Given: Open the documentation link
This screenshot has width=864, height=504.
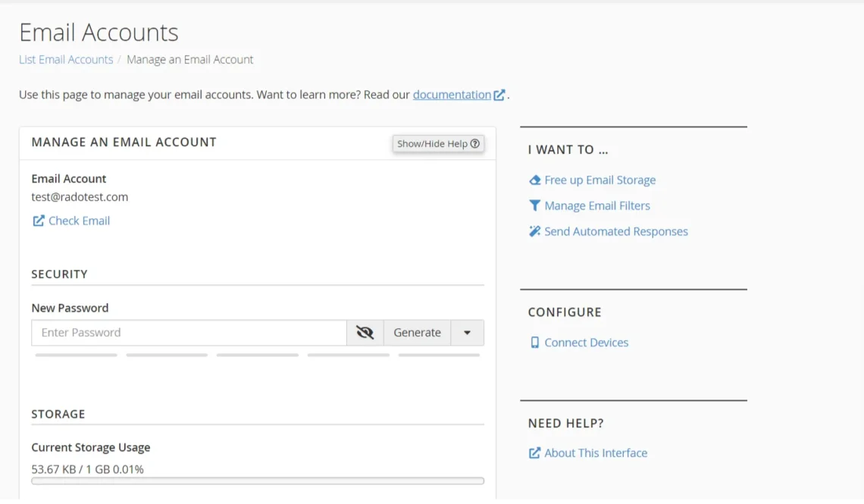Looking at the screenshot, I should pyautogui.click(x=451, y=95).
